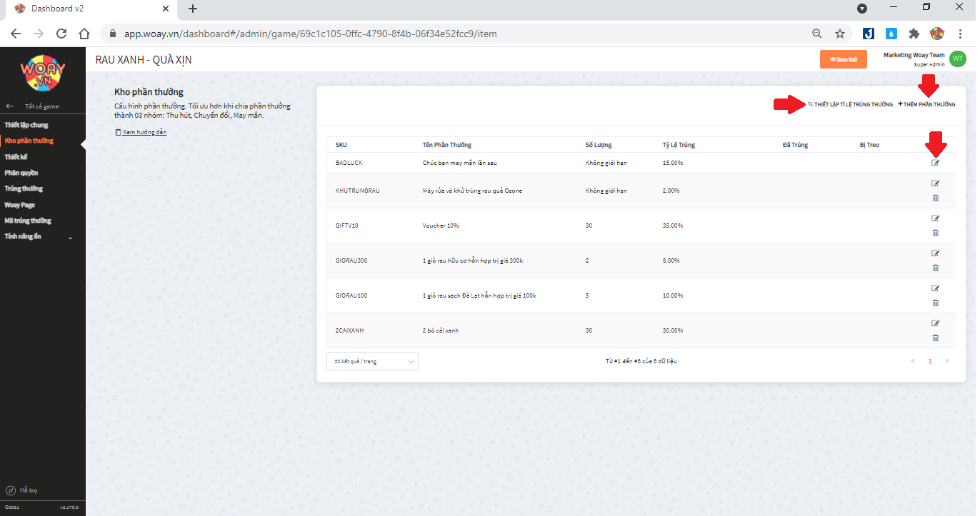Delete the GIORAU100 reward
980x516 pixels.
[x=935, y=303]
